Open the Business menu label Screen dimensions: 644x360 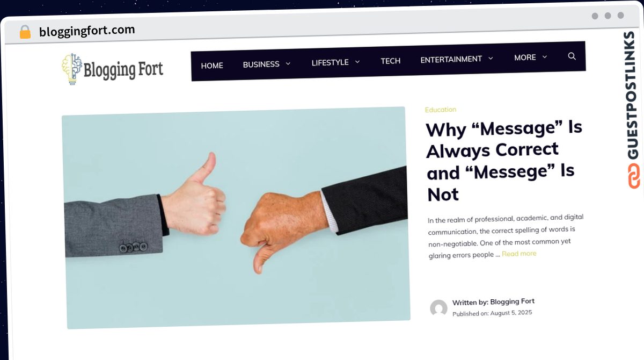[x=261, y=64]
